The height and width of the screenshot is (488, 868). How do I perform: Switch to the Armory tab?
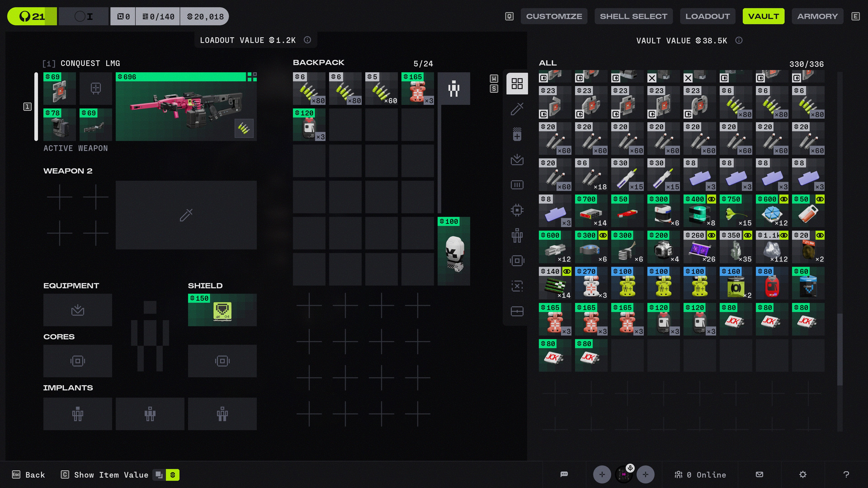coord(817,16)
